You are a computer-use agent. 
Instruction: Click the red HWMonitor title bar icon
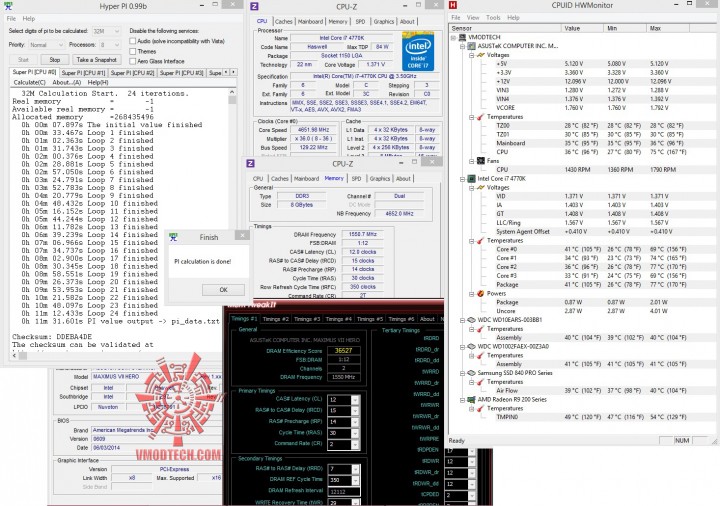453,5
